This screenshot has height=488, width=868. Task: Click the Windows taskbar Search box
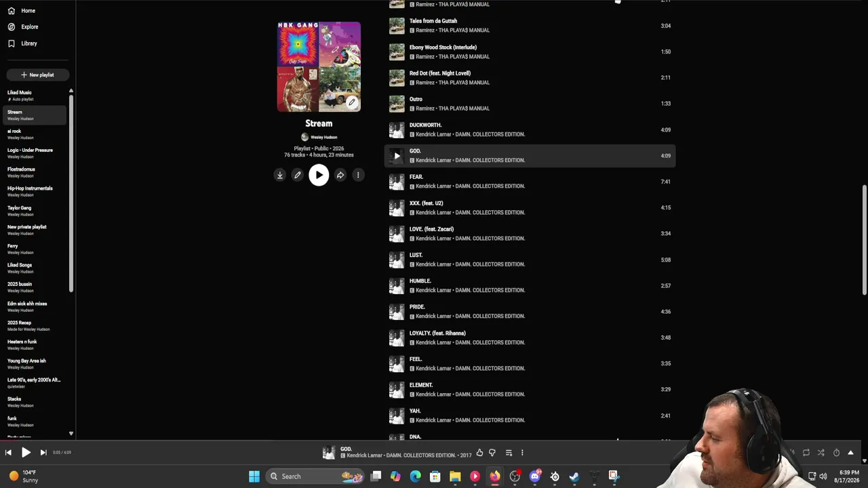[x=315, y=476]
